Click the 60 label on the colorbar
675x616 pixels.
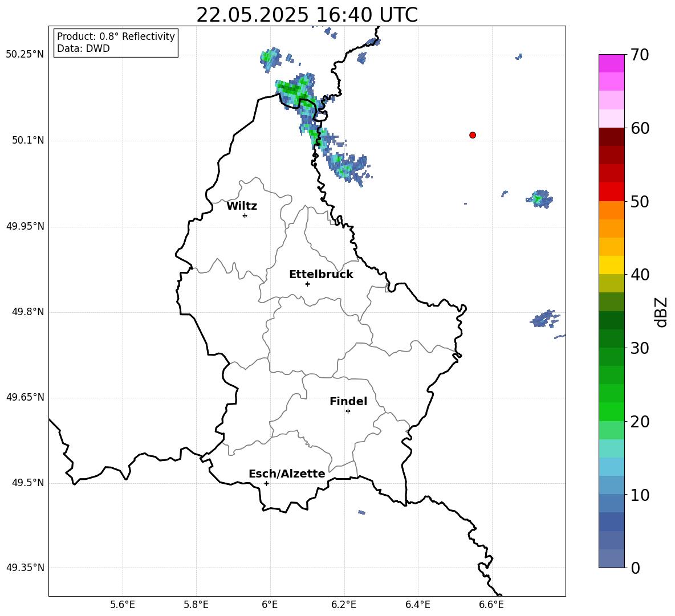click(640, 128)
